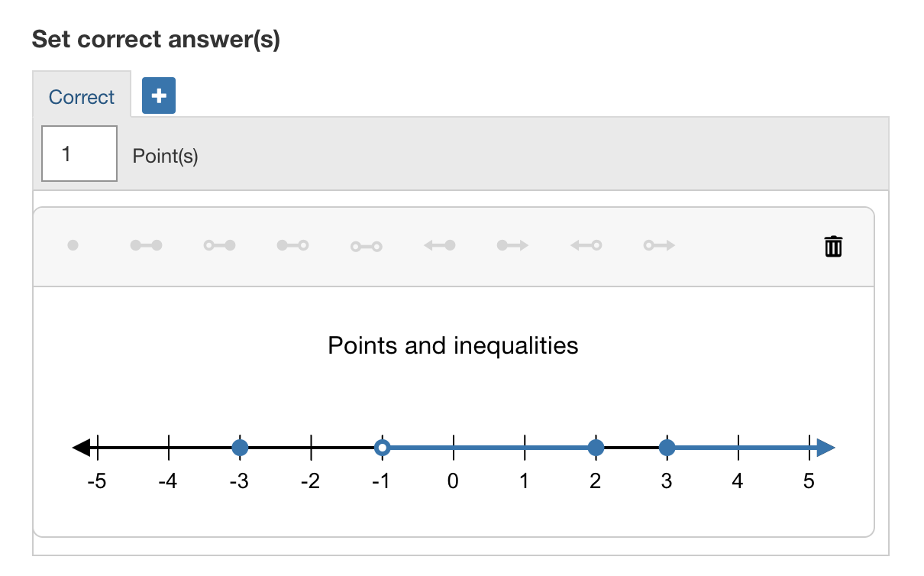Add alternate answer with plus button
The width and height of the screenshot is (924, 576).
(x=160, y=95)
